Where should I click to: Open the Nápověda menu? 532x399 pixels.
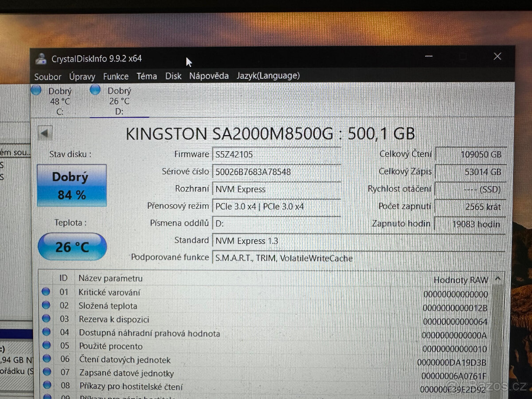209,76
